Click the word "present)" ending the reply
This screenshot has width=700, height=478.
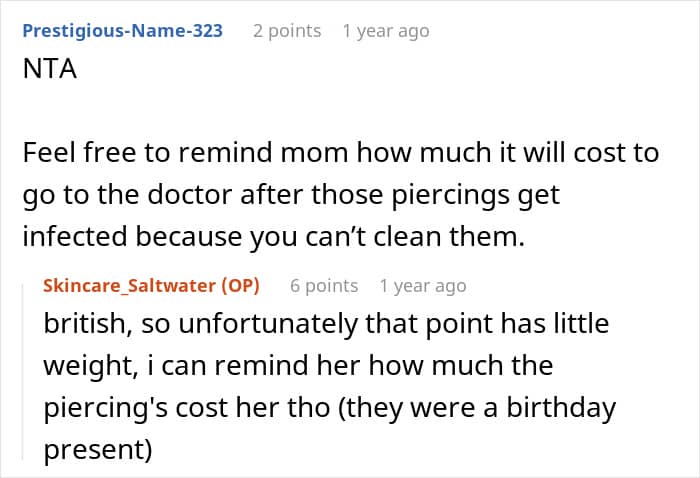[98, 450]
